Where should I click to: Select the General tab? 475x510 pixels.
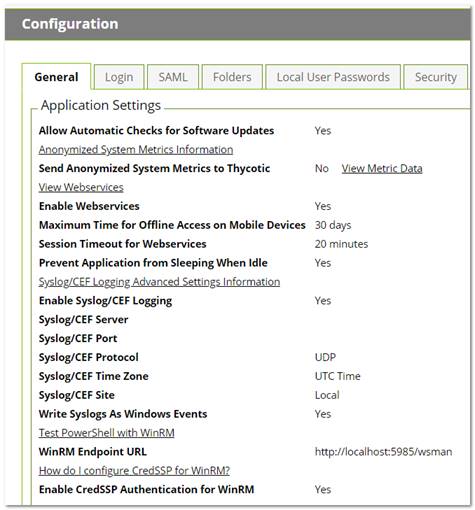(56, 77)
